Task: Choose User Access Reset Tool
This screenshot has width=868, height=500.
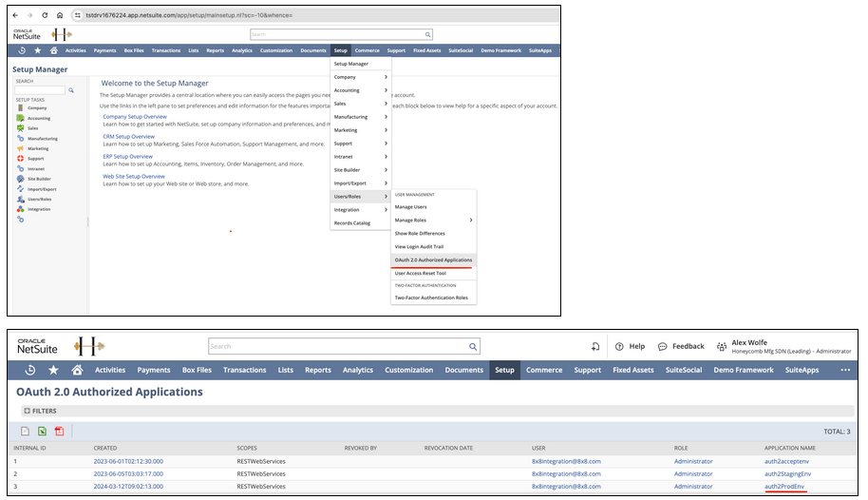Action: 420,273
